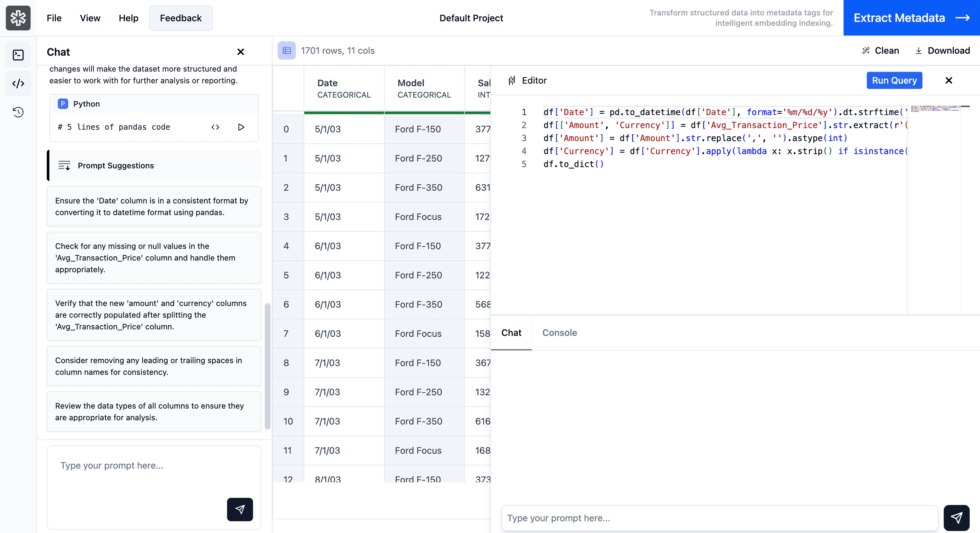Open the File menu
The image size is (980, 533).
(x=54, y=18)
